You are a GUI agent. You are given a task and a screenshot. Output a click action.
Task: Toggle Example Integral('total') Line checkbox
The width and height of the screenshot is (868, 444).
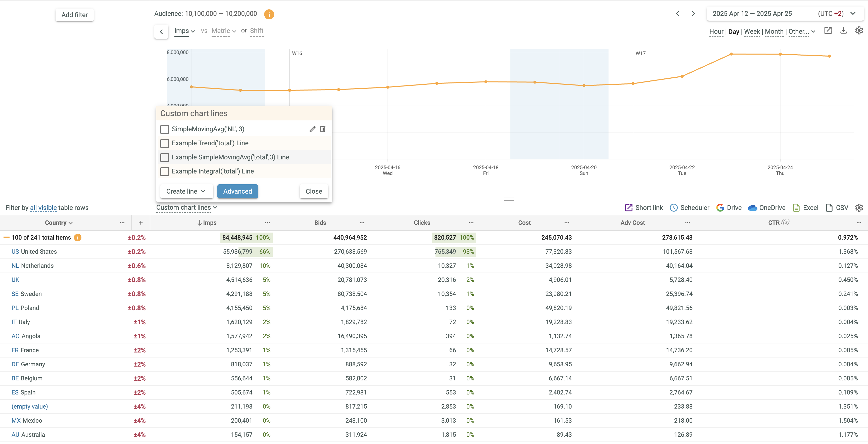point(165,172)
